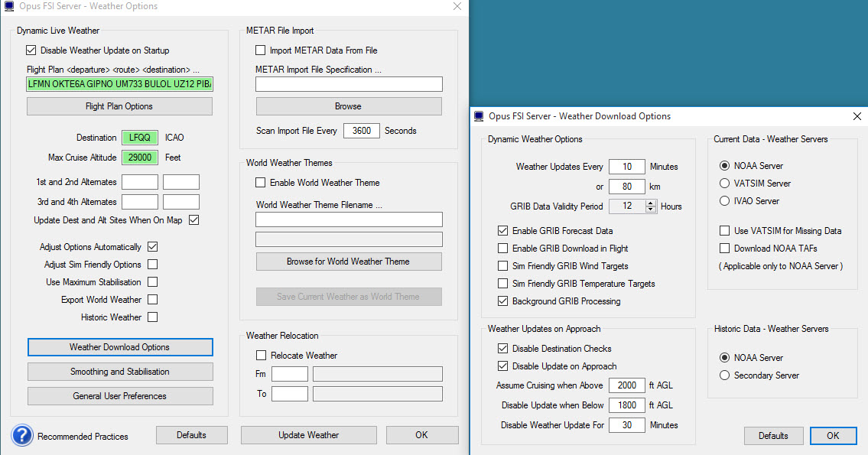
Task: Click the Scan Import File seconds field
Action: [362, 131]
